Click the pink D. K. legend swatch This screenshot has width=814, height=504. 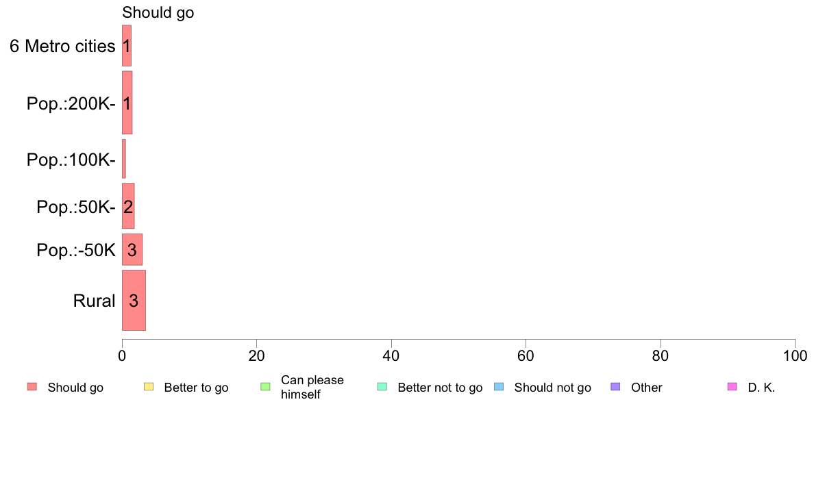pyautogui.click(x=732, y=387)
